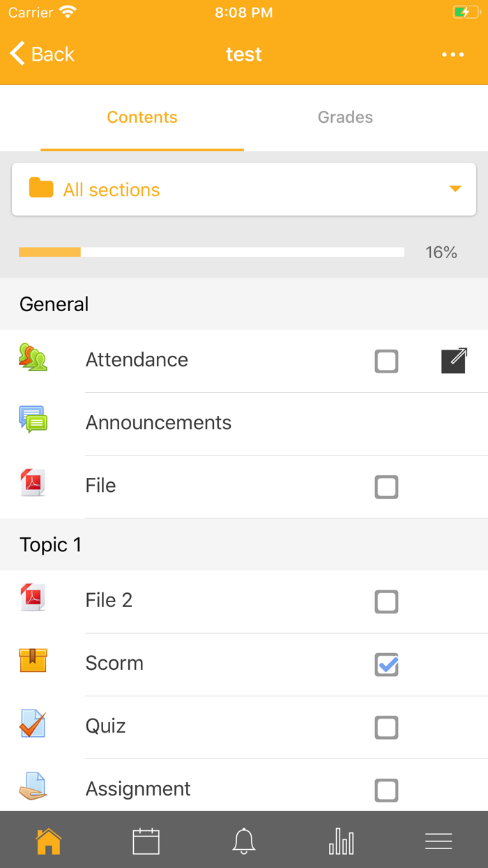Go Back to previous screen
Screen dimensions: 488x868
(x=42, y=54)
